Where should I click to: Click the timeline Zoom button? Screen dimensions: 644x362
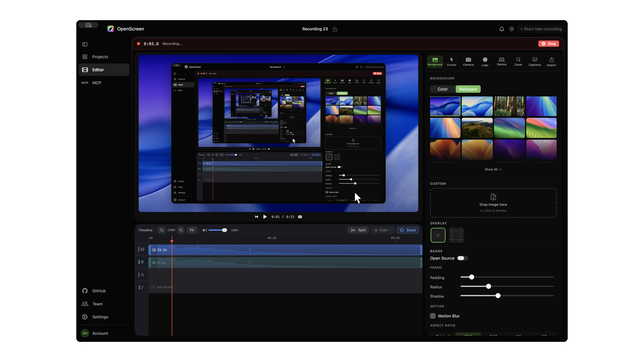(408, 230)
